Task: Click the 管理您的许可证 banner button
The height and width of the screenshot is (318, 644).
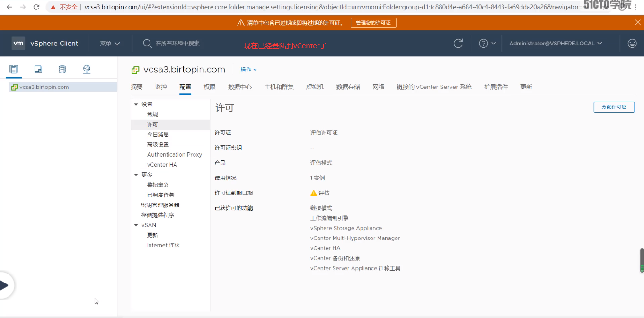Action: tap(373, 23)
